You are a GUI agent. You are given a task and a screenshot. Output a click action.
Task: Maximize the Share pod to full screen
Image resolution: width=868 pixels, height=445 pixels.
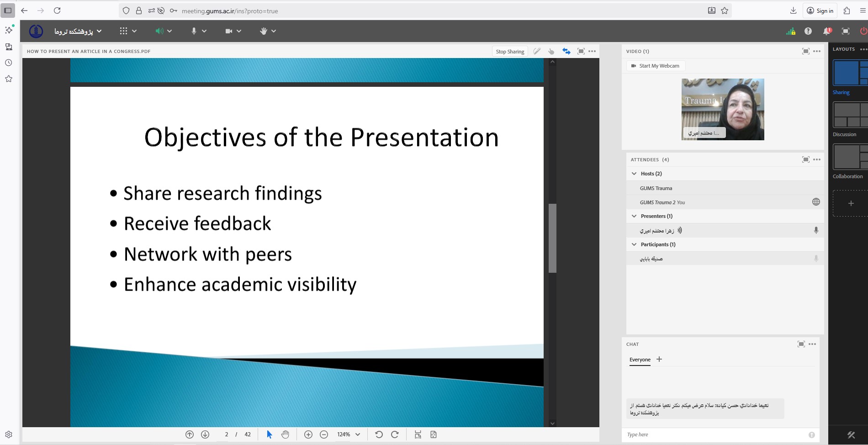(x=581, y=51)
